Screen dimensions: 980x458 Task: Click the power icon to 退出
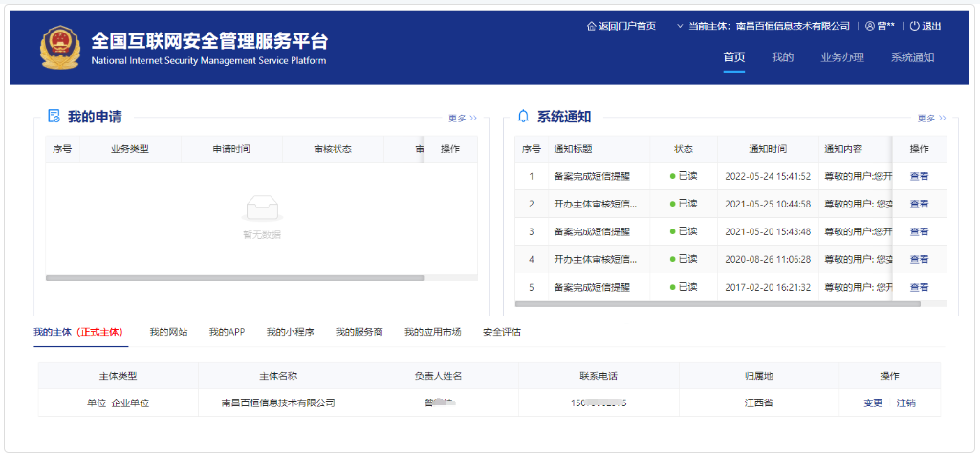[914, 26]
